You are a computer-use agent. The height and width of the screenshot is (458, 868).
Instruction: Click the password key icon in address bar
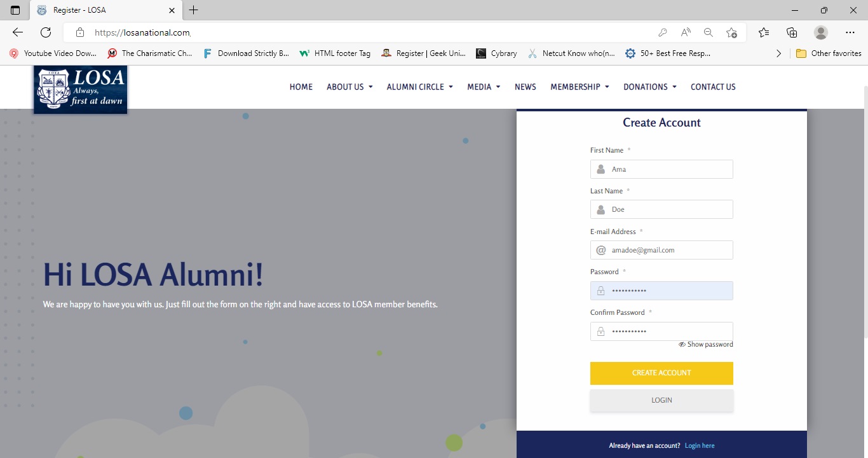[662, 32]
